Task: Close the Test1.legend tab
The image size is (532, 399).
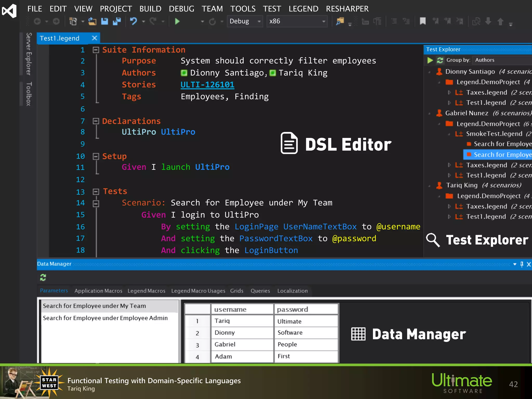Action: click(x=95, y=38)
